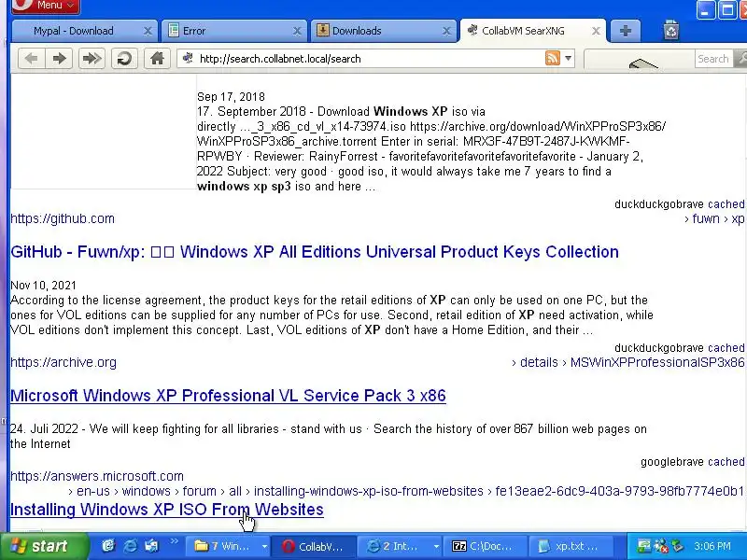Open Installing Windows XP ISO From Websites
747x560 pixels.
click(167, 510)
